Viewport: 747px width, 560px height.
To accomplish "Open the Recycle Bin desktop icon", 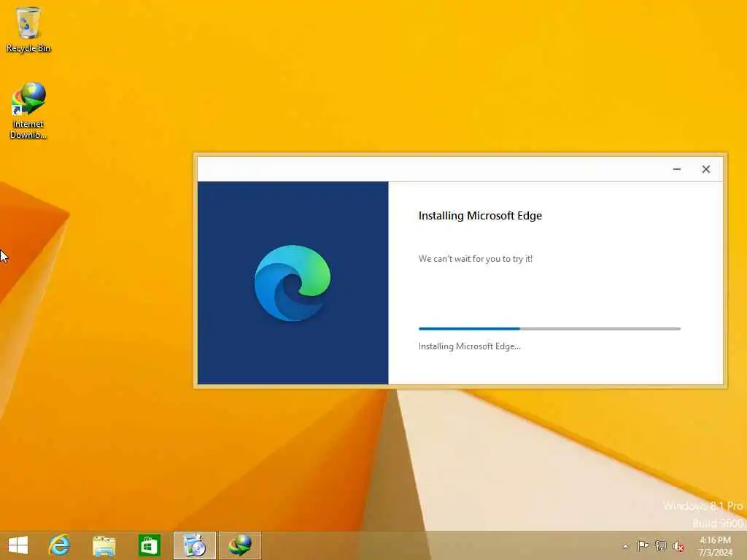I will coord(28,29).
